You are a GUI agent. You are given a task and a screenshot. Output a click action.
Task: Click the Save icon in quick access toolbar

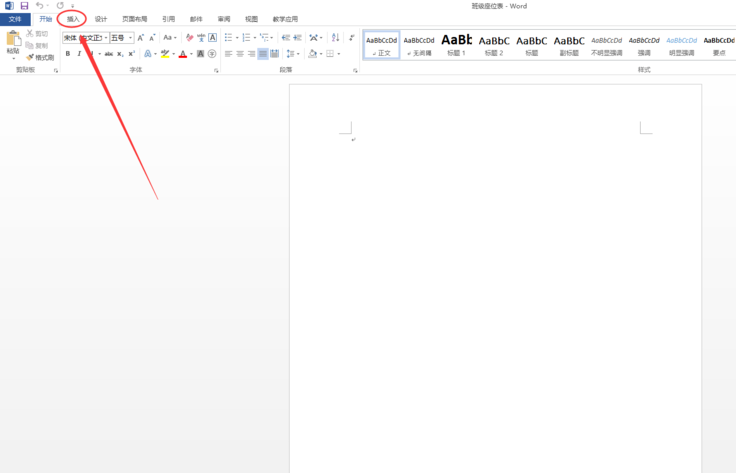tap(23, 6)
